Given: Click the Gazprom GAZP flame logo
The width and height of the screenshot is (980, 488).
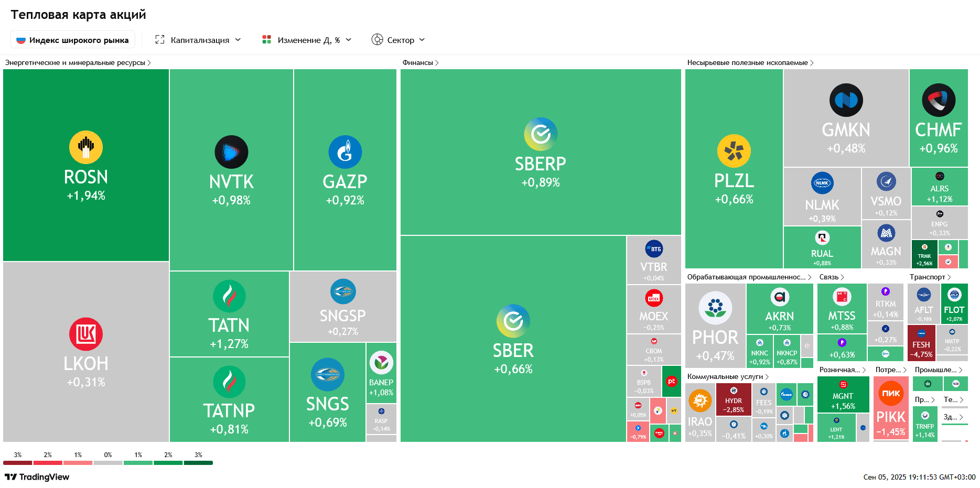Looking at the screenshot, I should [x=345, y=152].
